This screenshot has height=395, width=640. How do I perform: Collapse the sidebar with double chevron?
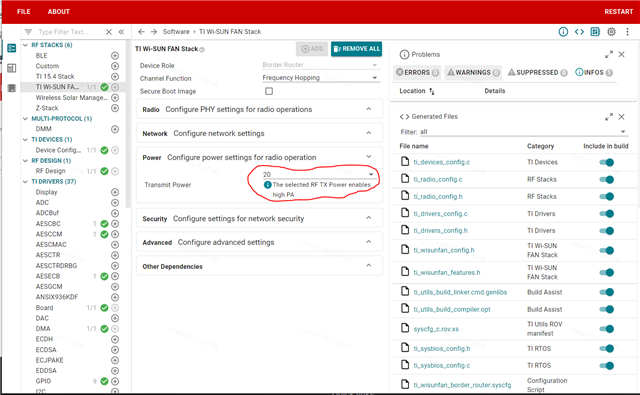[121, 32]
